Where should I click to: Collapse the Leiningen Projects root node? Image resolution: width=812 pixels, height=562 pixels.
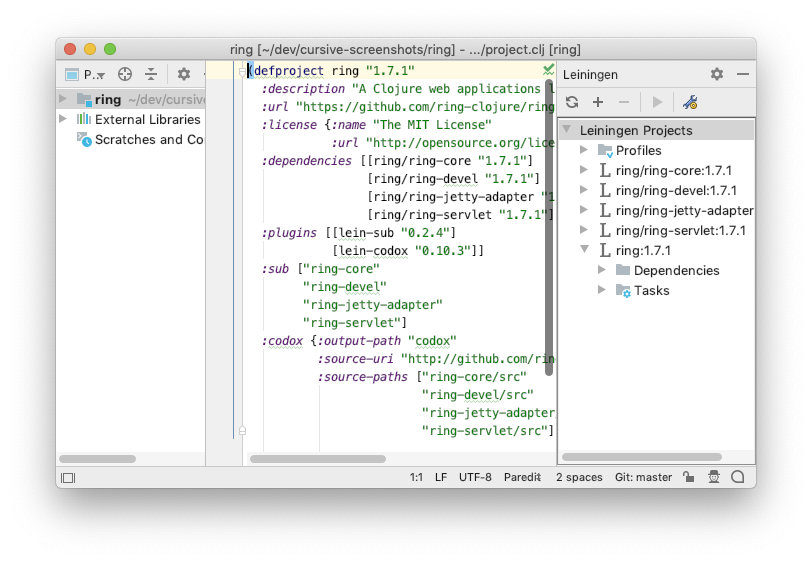click(567, 129)
